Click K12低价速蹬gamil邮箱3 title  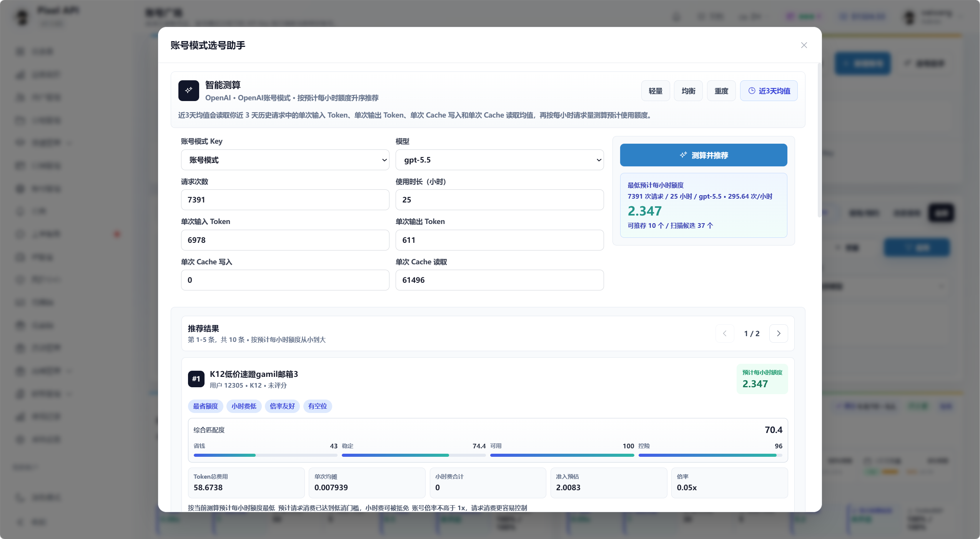pos(254,374)
